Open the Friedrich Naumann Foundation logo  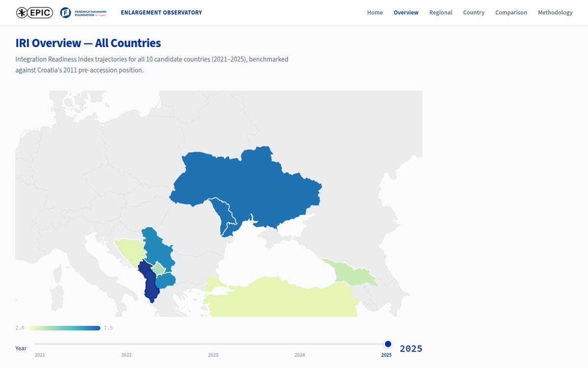tap(83, 13)
